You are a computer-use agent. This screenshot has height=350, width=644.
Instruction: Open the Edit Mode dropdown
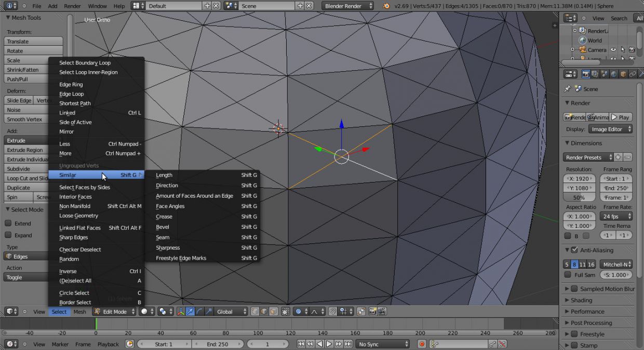tap(114, 312)
